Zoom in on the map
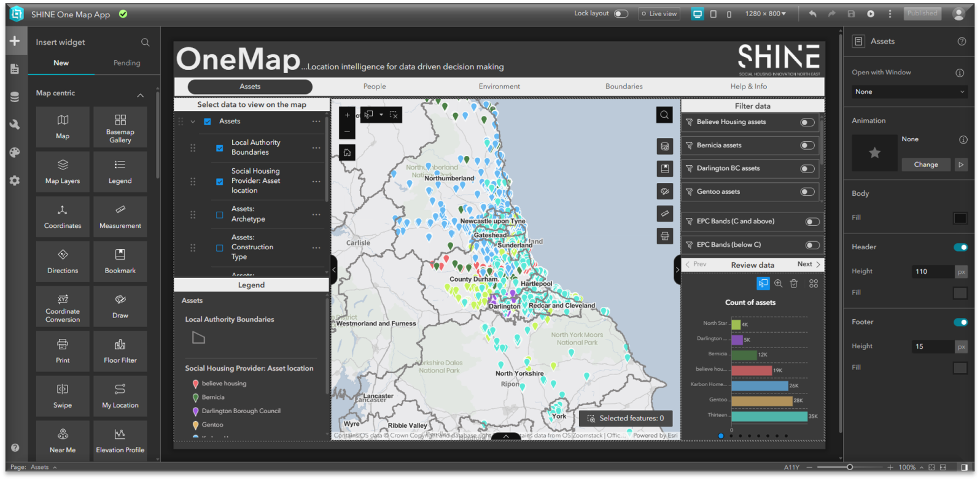This screenshot has height=480, width=980. [347, 115]
